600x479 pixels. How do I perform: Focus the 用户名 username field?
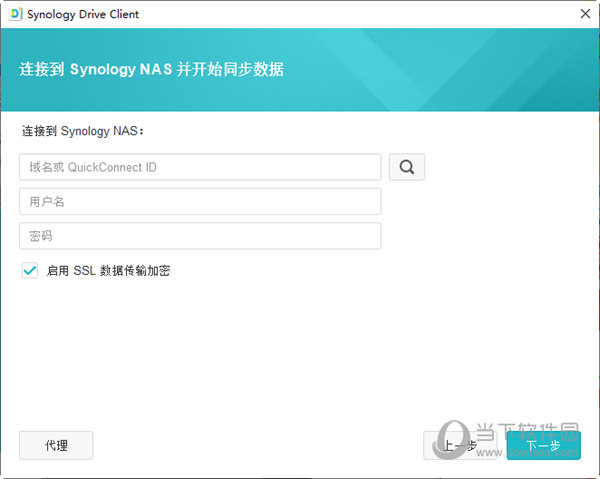[200, 201]
